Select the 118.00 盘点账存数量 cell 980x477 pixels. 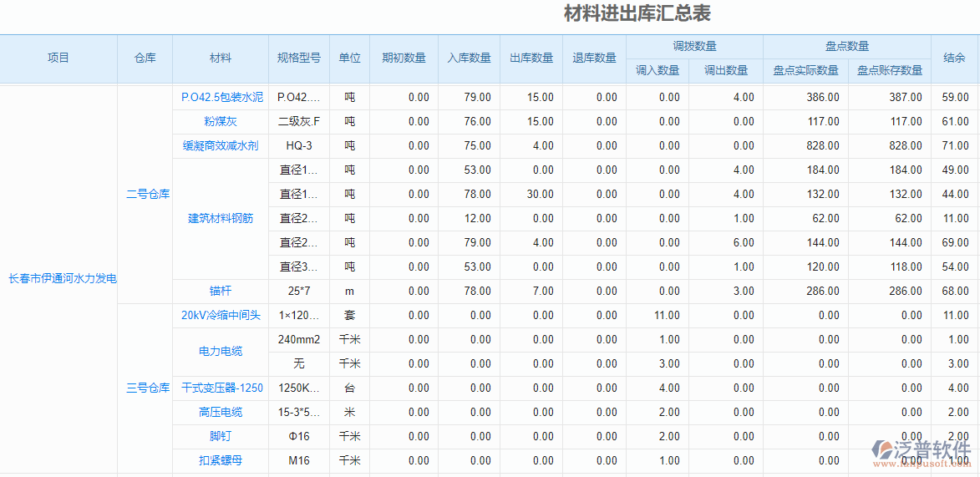(890, 266)
